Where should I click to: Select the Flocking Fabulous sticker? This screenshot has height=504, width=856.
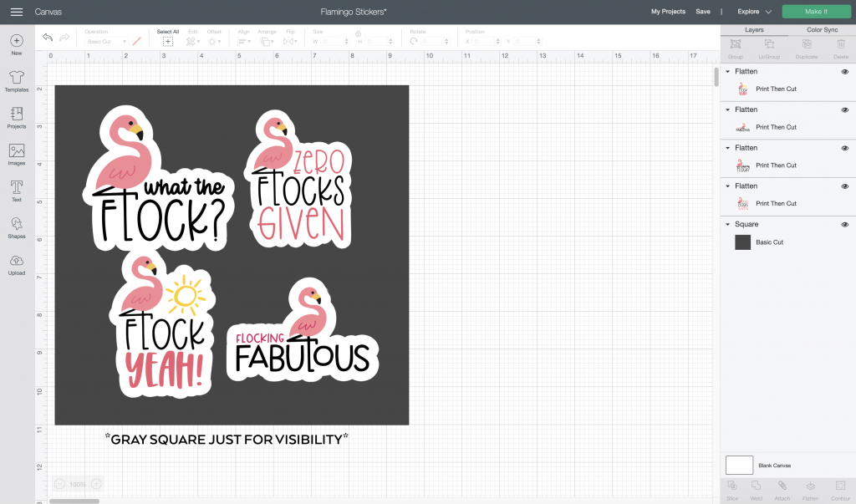tap(303, 331)
